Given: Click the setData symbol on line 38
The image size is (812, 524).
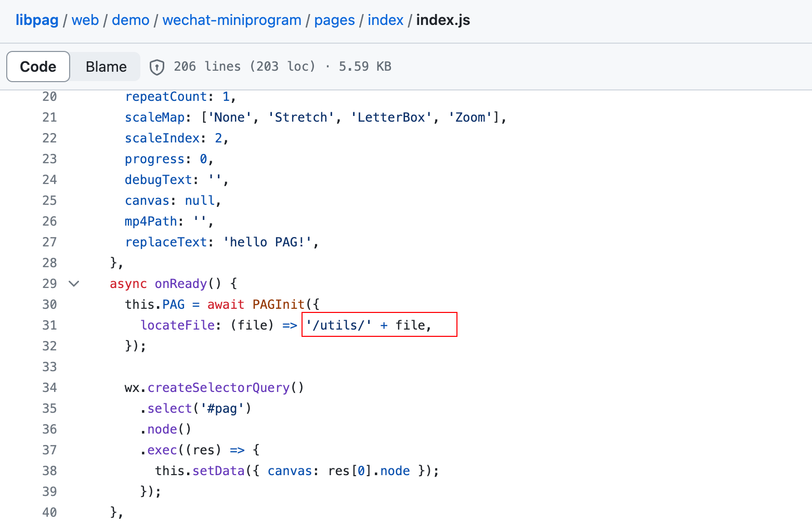Looking at the screenshot, I should [x=218, y=470].
